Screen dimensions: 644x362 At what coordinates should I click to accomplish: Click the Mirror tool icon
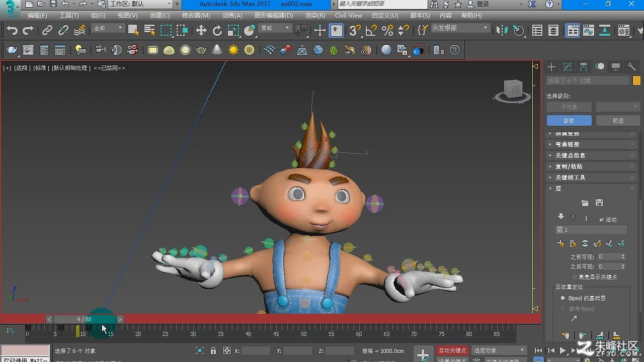coord(502,31)
